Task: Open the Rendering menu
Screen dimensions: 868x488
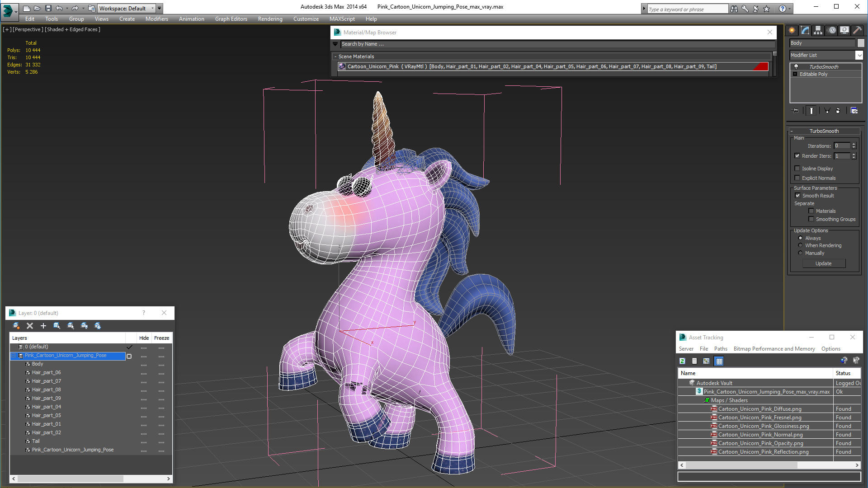Action: tap(270, 19)
